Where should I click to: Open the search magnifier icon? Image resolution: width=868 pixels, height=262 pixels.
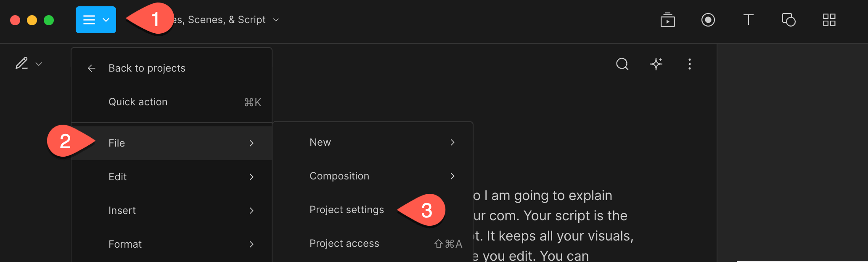(x=622, y=64)
